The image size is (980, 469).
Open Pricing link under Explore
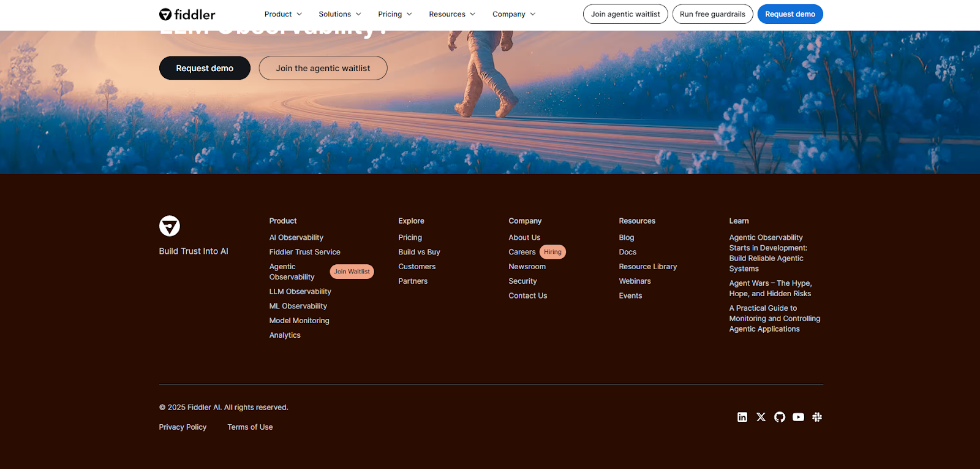point(410,237)
